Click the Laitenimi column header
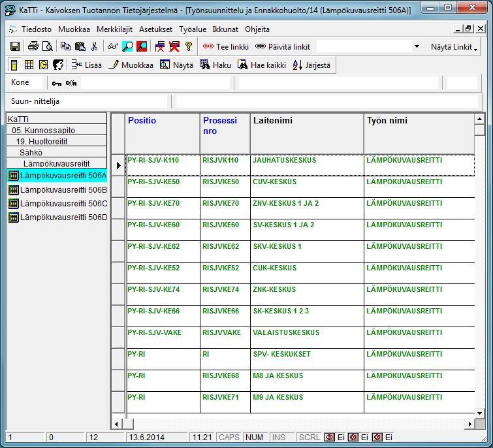This screenshot has width=493, height=448. coord(307,134)
